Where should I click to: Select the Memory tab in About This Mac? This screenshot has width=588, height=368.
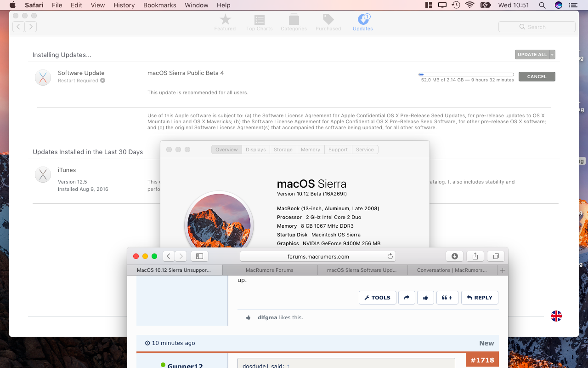click(x=311, y=149)
